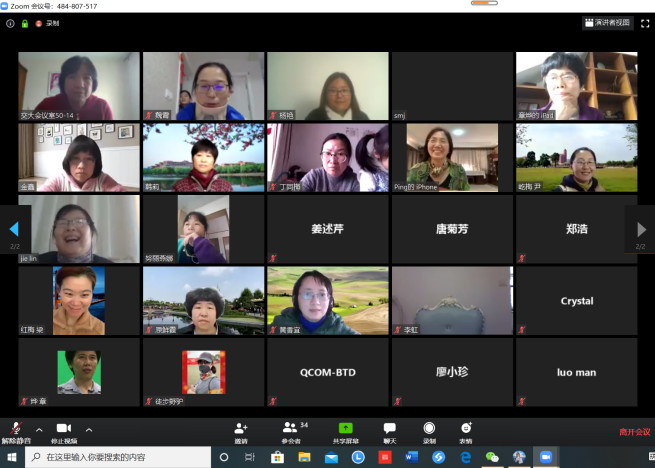The width and height of the screenshot is (655, 468).
Task: Open the Invite icon in the toolbar
Action: tap(241, 428)
